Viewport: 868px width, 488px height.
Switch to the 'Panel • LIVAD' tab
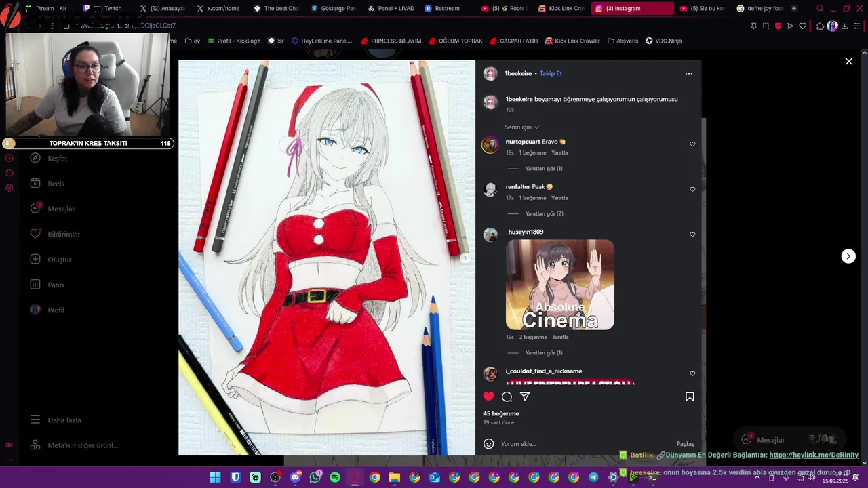coord(390,9)
